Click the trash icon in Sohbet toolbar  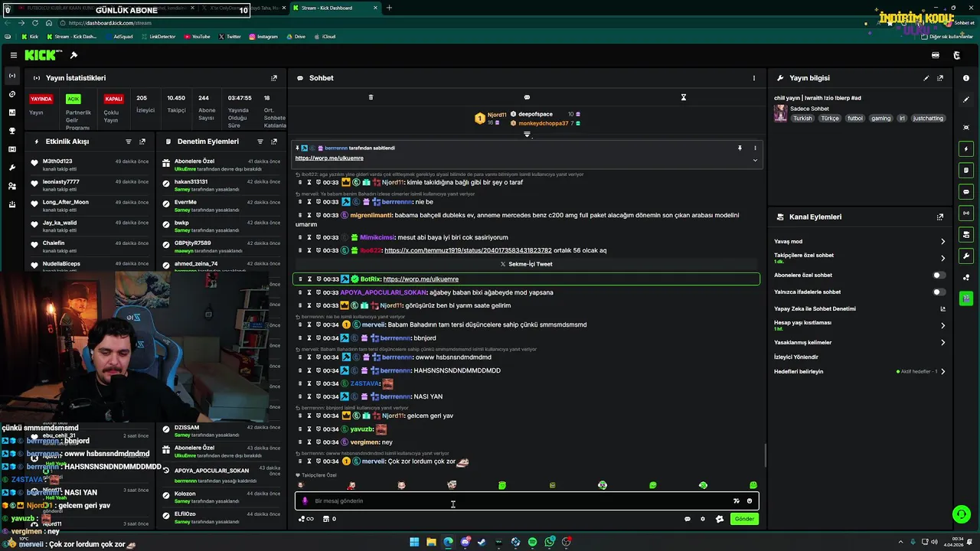[x=371, y=97]
